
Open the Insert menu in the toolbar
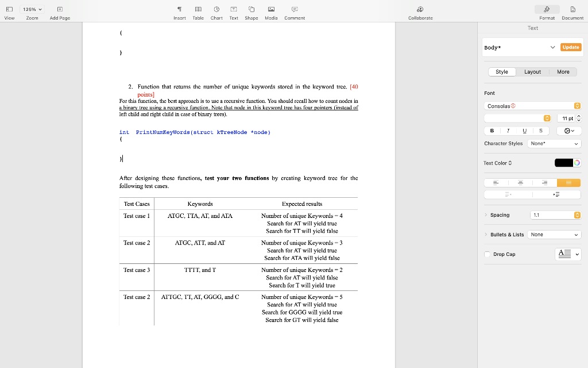point(179,11)
